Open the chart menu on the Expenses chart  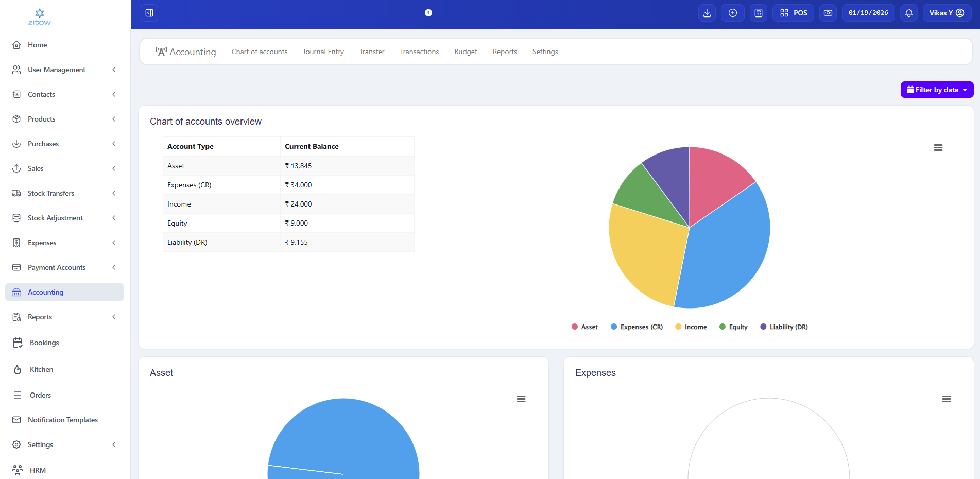click(947, 399)
